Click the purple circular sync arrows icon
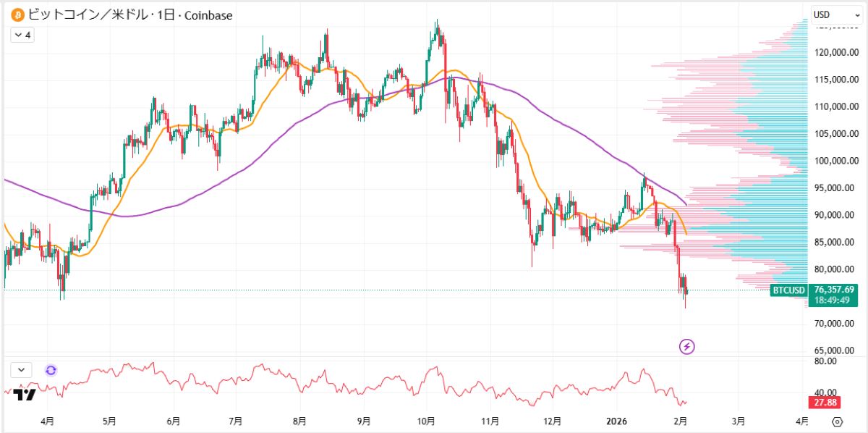Viewport: 868px width, 433px height. point(51,370)
